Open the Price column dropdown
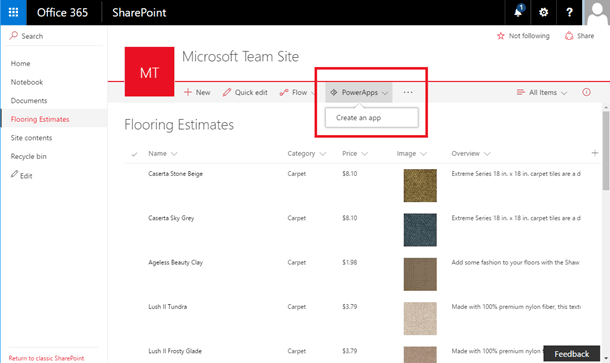610x363 pixels. (x=364, y=154)
